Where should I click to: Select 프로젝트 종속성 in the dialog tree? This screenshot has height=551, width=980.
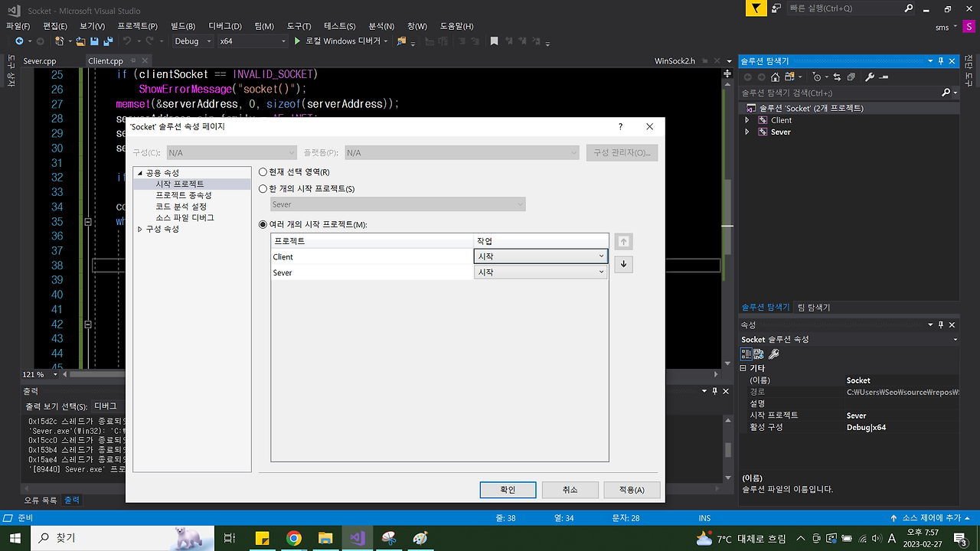click(183, 195)
